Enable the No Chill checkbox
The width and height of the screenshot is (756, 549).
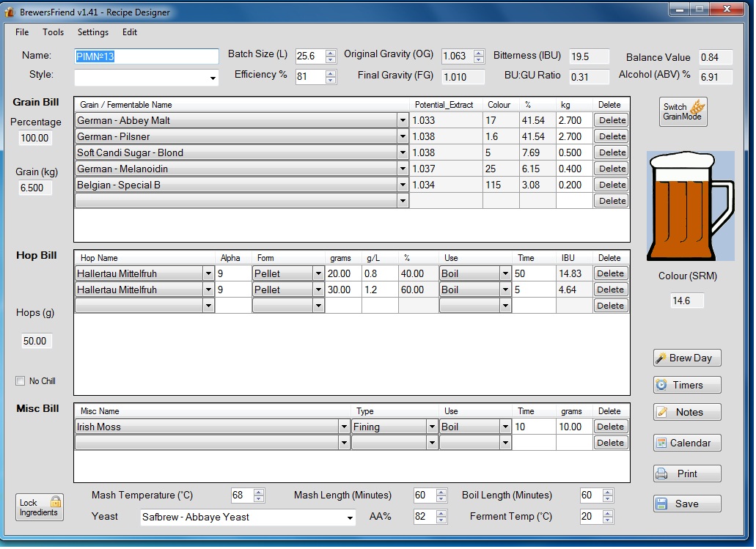[x=21, y=381]
